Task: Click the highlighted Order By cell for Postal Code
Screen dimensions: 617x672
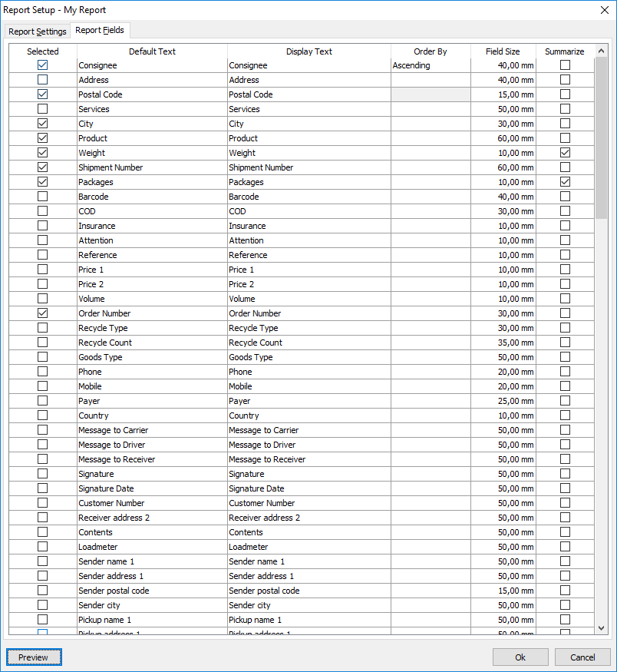Action: 431,94
